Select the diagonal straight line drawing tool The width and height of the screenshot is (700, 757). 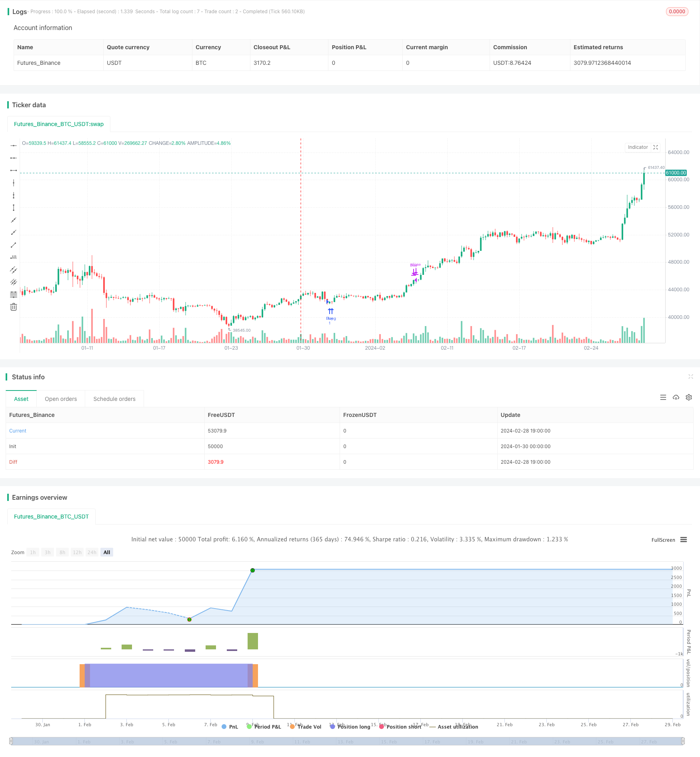pyautogui.click(x=14, y=220)
